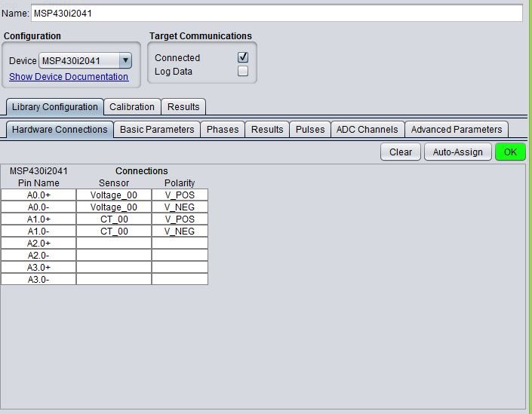The height and width of the screenshot is (414, 532).
Task: Select the Hardware Connections sub-tab
Action: (x=60, y=130)
